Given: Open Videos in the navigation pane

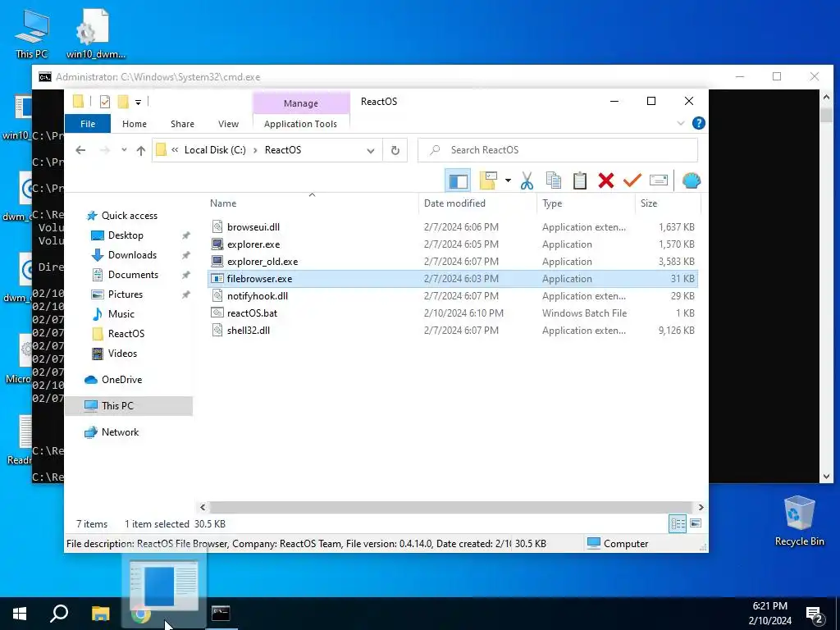Looking at the screenshot, I should pos(122,354).
